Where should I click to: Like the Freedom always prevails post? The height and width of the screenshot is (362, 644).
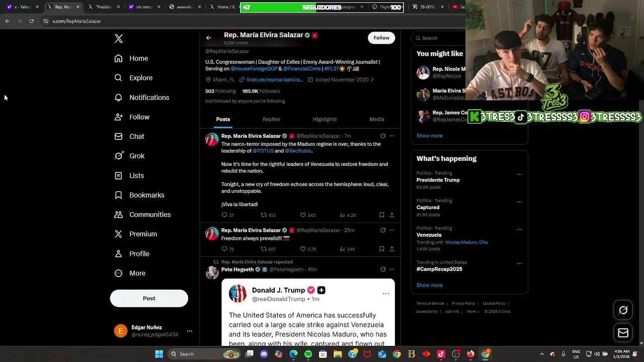tap(308, 249)
